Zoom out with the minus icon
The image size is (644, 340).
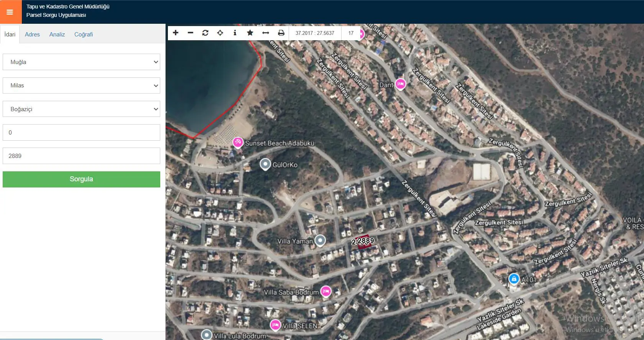coord(191,33)
